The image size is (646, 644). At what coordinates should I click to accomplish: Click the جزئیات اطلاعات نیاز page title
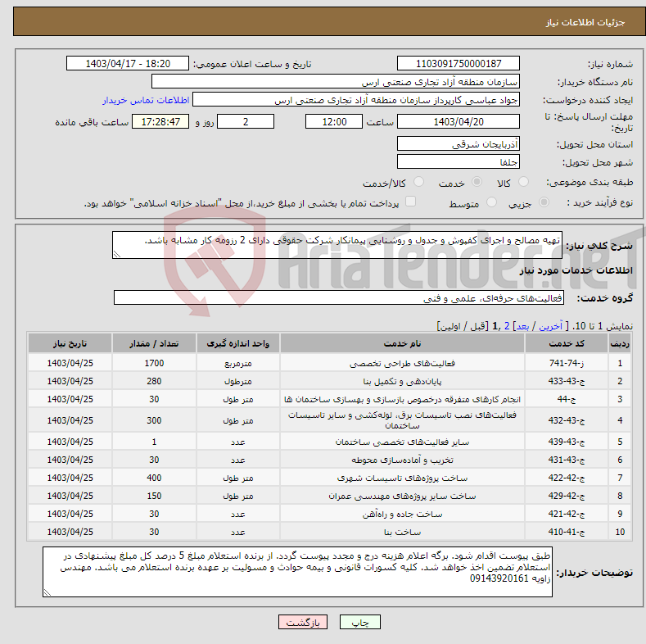pos(585,22)
